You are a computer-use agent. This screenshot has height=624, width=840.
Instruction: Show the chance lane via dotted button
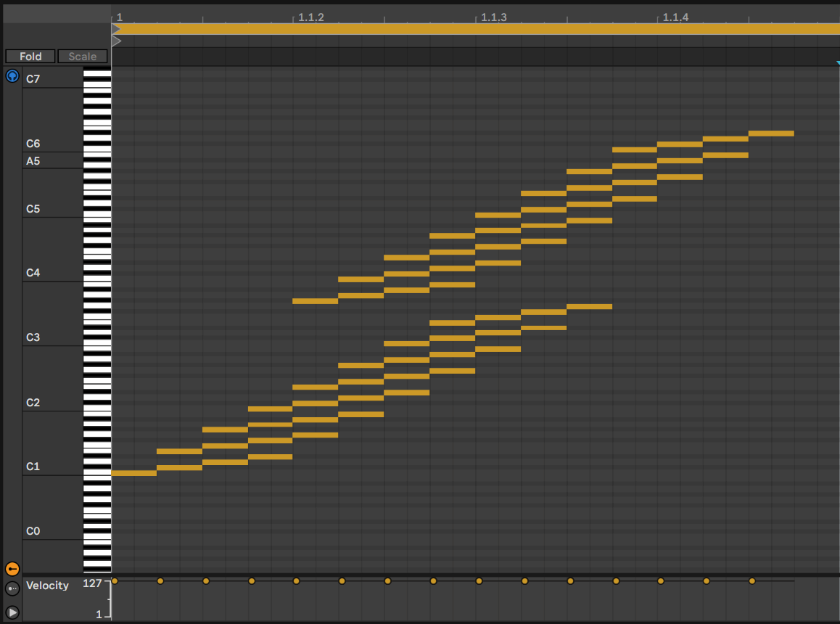point(12,588)
